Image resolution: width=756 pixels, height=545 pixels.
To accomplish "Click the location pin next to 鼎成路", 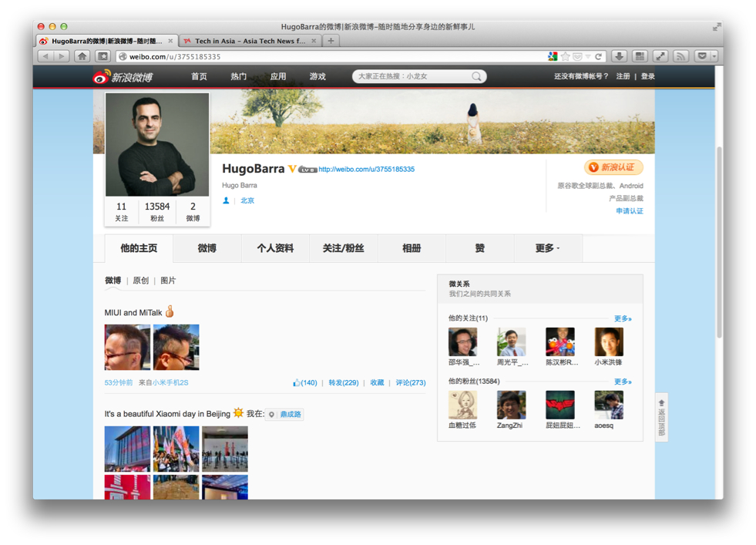I will pyautogui.click(x=272, y=414).
